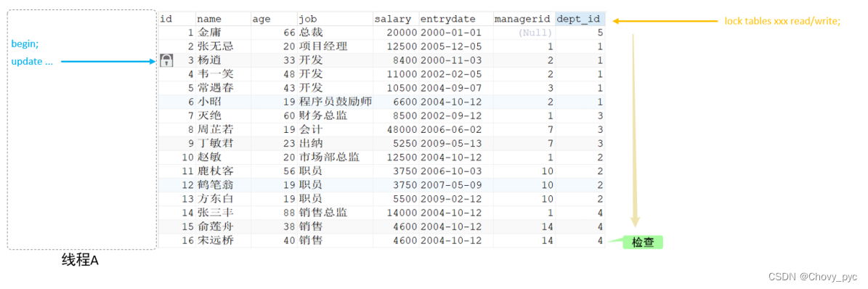This screenshot has width=868, height=289.
Task: Select the entrydate column header
Action: [x=456, y=19]
